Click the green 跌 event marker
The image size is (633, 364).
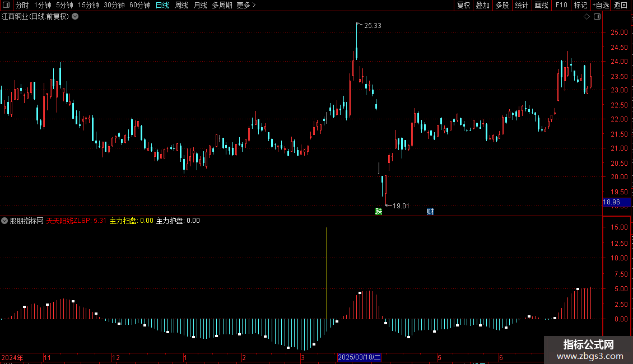(378, 212)
